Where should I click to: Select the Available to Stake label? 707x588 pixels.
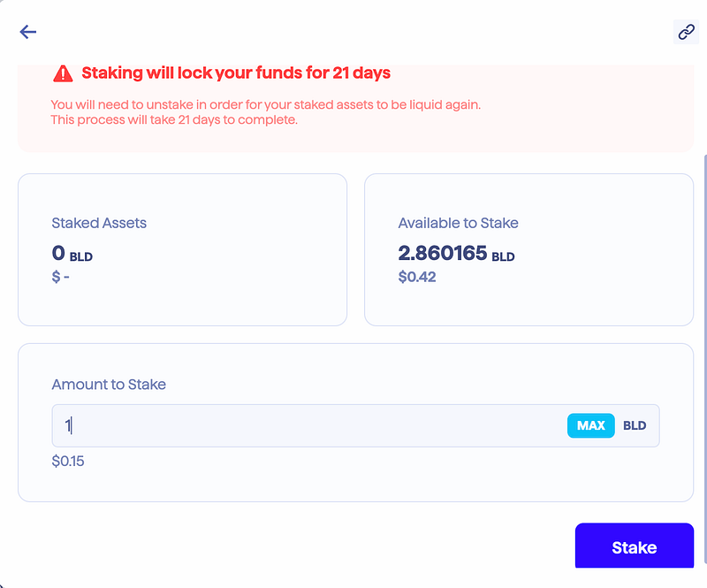point(458,223)
